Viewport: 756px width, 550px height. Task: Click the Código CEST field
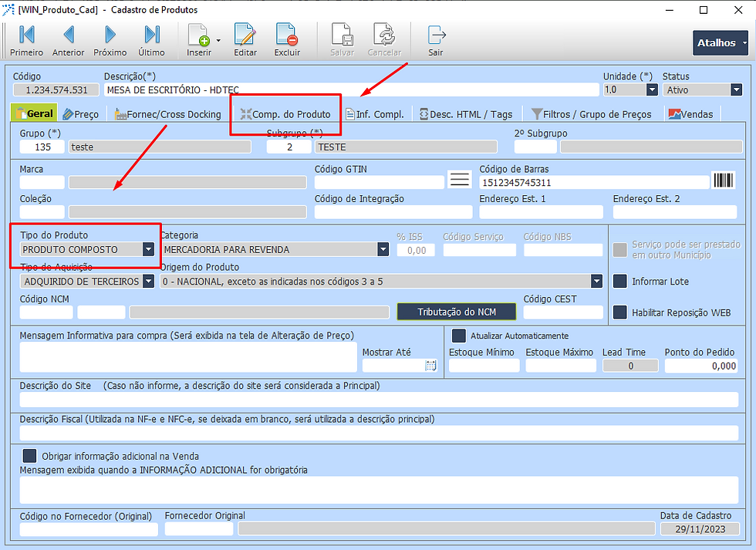pyautogui.click(x=563, y=312)
